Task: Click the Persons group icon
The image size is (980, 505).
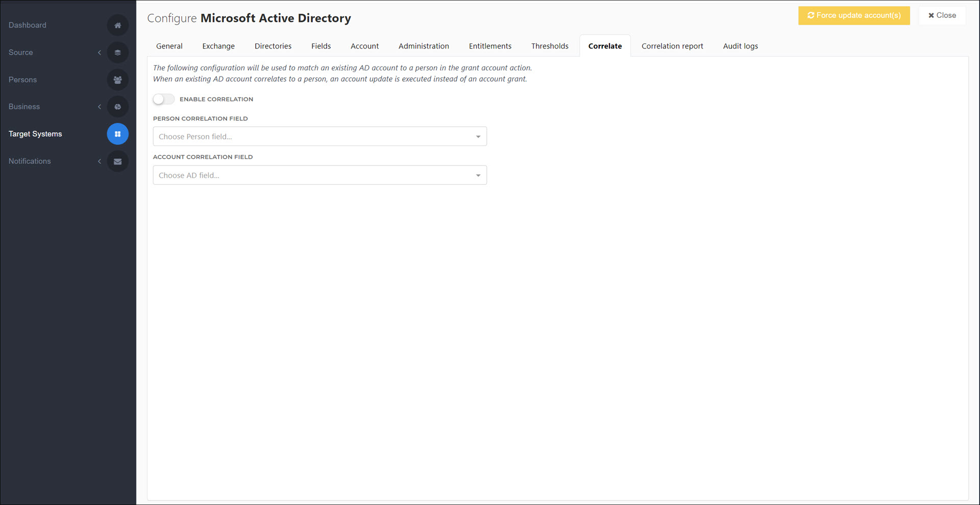Action: (117, 80)
